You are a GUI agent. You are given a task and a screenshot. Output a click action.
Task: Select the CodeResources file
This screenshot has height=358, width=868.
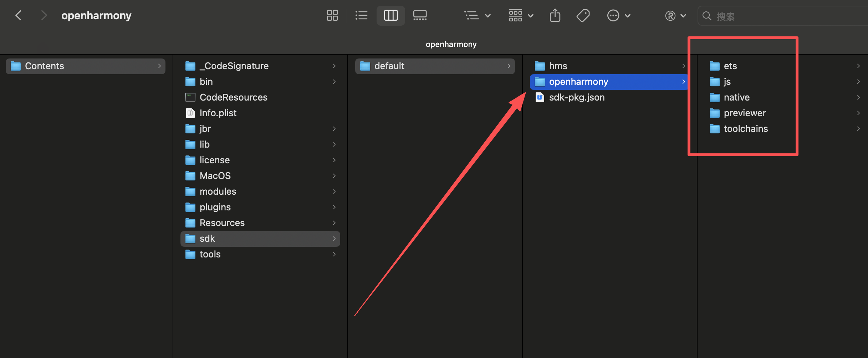pyautogui.click(x=234, y=97)
